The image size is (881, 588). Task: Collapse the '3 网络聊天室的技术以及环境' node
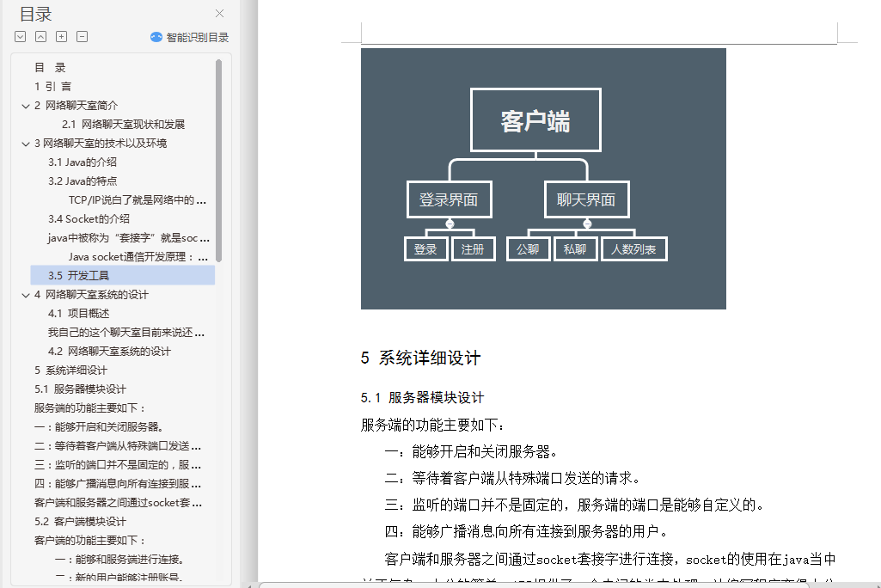[x=25, y=144]
